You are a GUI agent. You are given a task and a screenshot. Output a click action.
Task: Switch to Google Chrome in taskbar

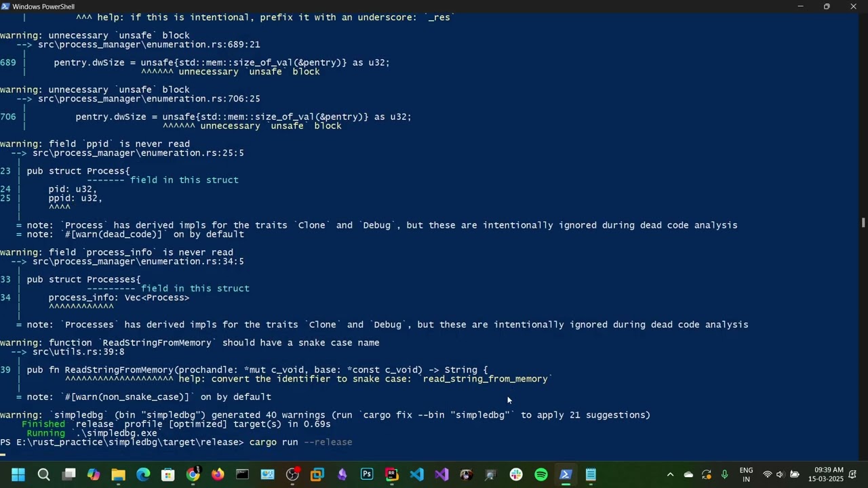point(193,474)
